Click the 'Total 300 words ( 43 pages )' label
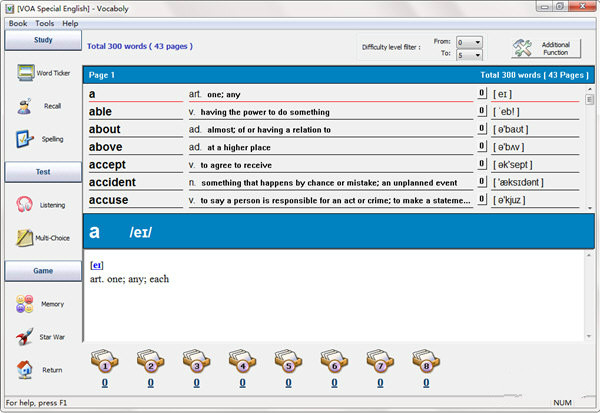Viewport: 600px width, 413px height. (x=140, y=46)
